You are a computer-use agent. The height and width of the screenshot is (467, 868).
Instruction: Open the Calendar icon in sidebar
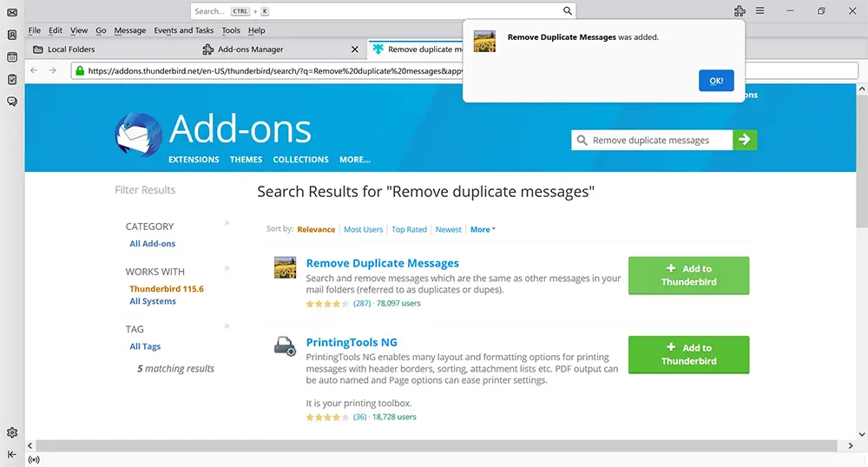(11, 57)
